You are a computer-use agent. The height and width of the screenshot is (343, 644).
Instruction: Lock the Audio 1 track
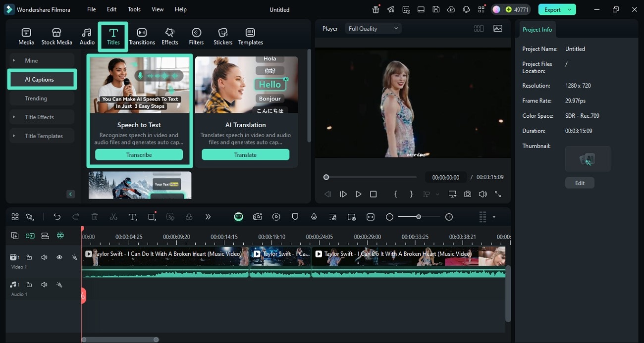click(29, 285)
